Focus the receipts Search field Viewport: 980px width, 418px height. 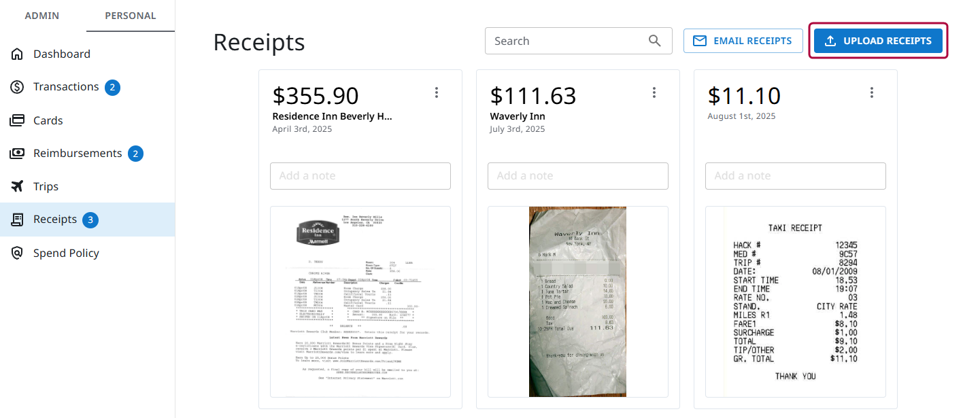coord(568,41)
